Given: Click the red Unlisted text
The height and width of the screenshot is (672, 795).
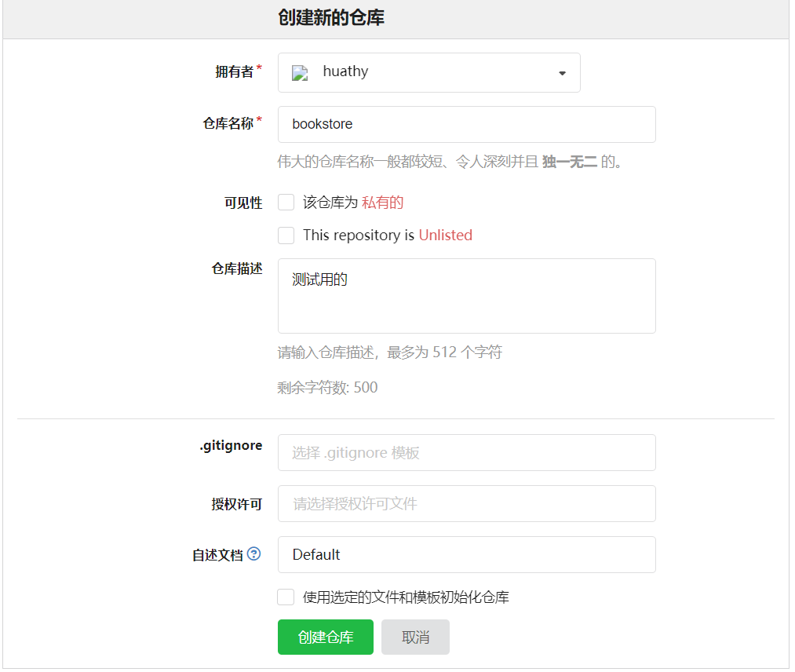Looking at the screenshot, I should pos(445,236).
